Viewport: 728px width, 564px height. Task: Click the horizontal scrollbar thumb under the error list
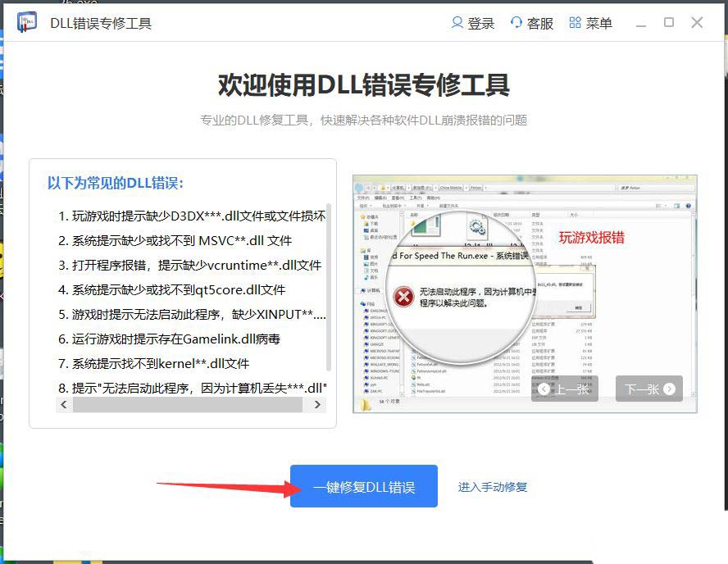(187, 405)
